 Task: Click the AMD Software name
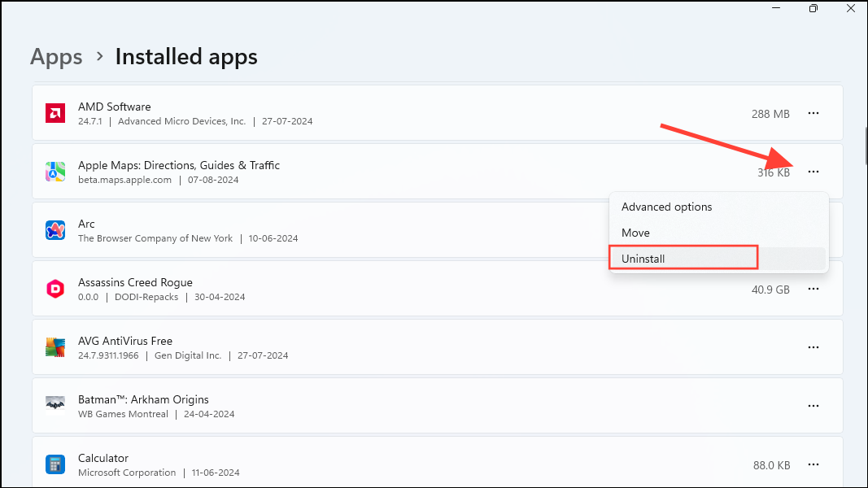[x=114, y=107]
